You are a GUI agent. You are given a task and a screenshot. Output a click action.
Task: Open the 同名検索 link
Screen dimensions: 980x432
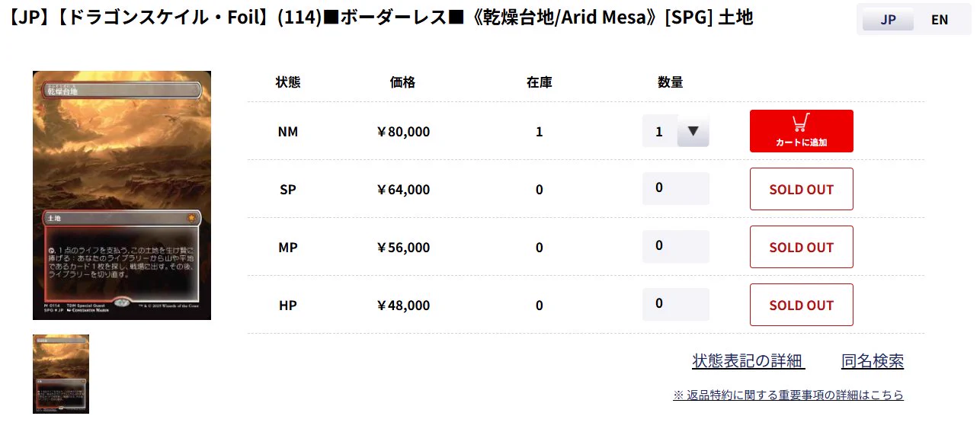tap(873, 361)
